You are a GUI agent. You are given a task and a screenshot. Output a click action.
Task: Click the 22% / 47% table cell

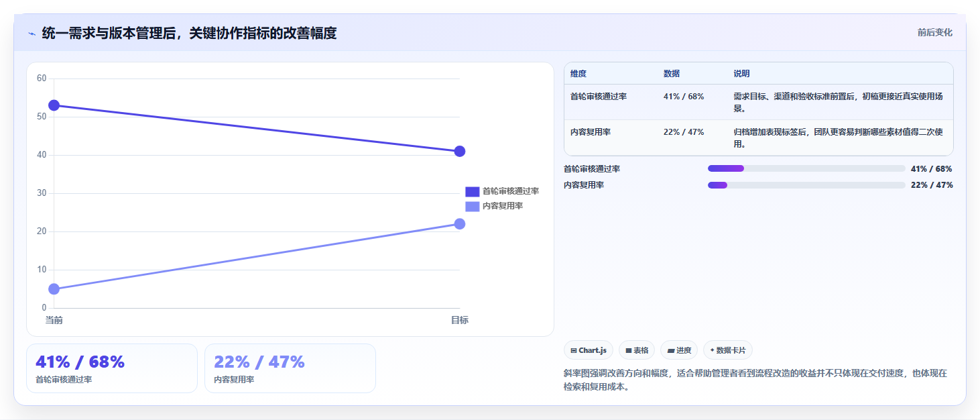684,132
